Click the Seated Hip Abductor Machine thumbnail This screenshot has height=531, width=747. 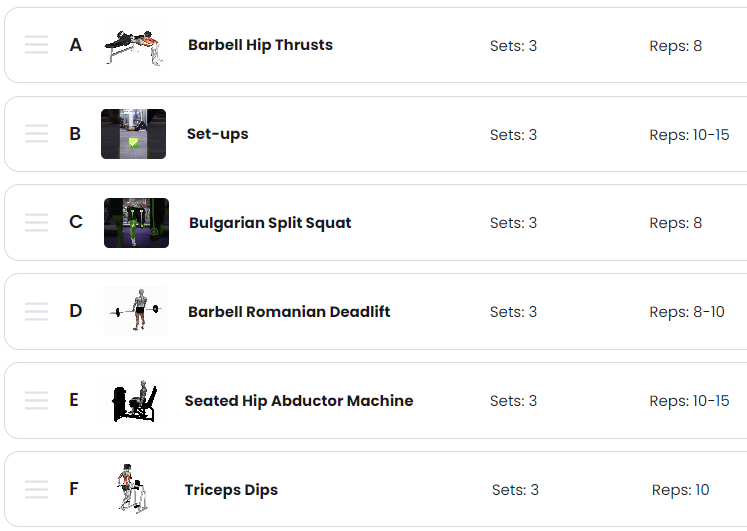[134, 401]
